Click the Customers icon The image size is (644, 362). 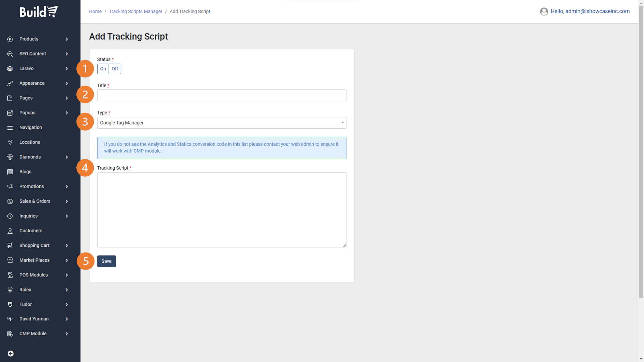[x=10, y=230]
